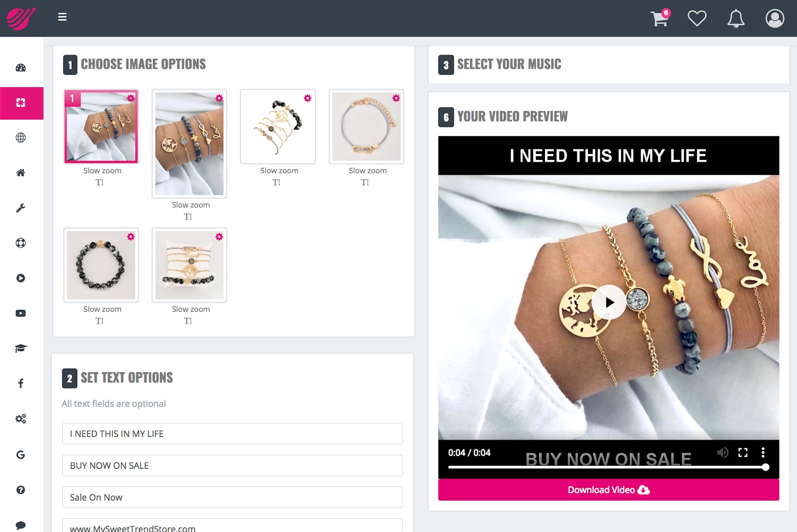Click the BUY NOW ON SALE text field
This screenshot has width=797, height=532.
coord(232,465)
